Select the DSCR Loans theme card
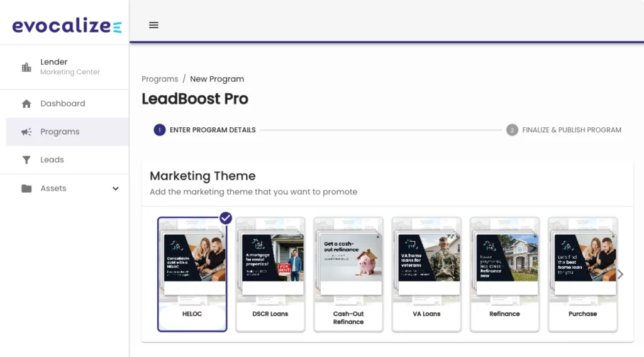The width and height of the screenshot is (644, 357). pos(270,275)
